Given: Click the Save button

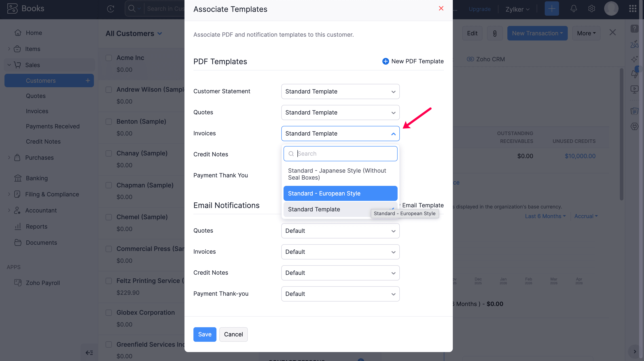Looking at the screenshot, I should [205, 334].
